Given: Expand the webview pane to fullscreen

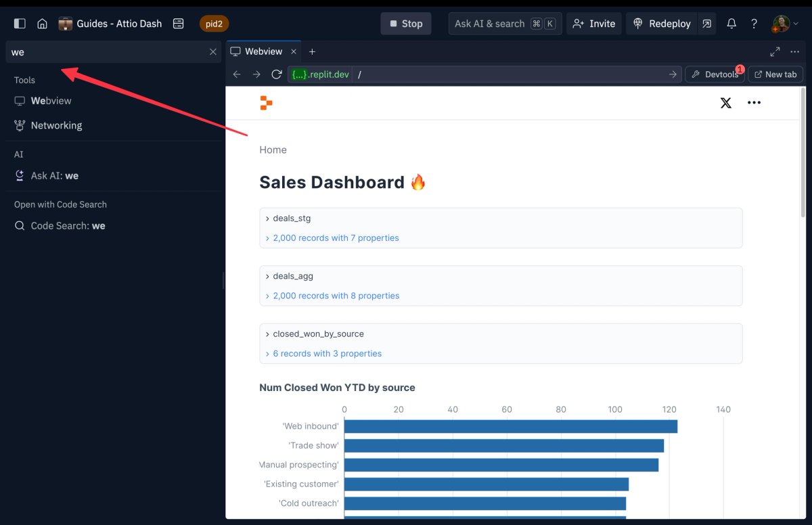Looking at the screenshot, I should (774, 51).
